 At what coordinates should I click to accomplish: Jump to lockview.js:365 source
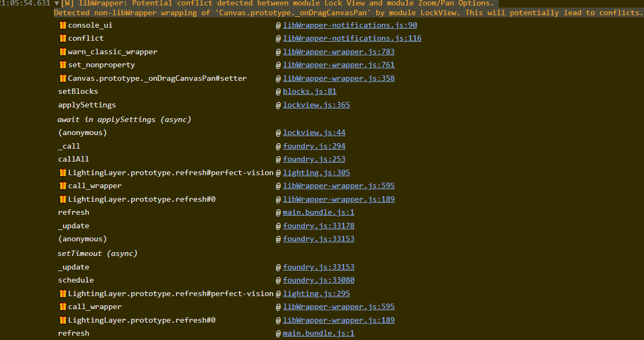(316, 105)
